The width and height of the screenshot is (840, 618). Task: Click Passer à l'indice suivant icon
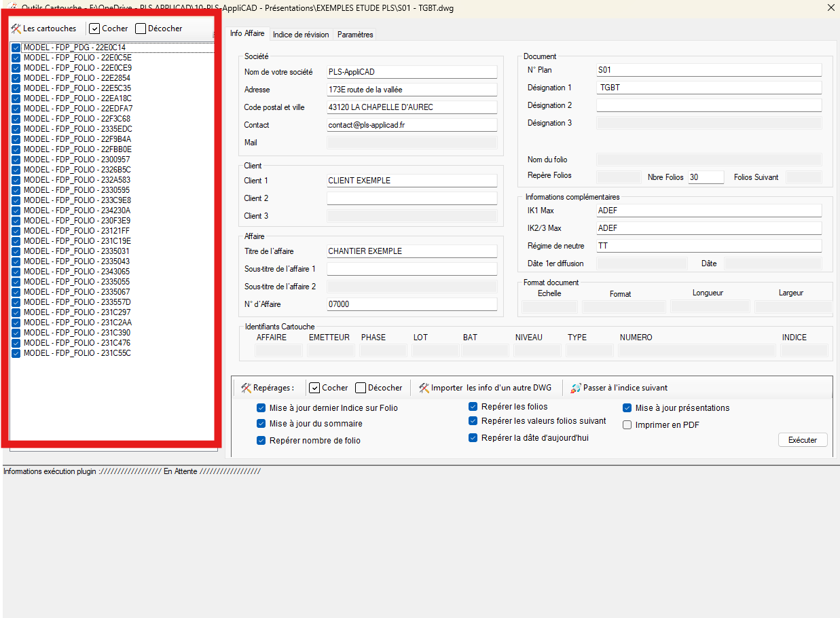[576, 388]
